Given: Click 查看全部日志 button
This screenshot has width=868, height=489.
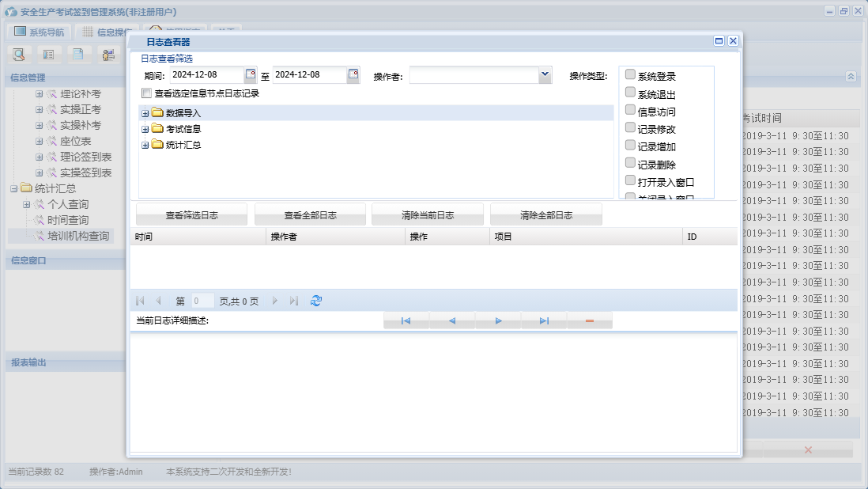Looking at the screenshot, I should click(310, 215).
